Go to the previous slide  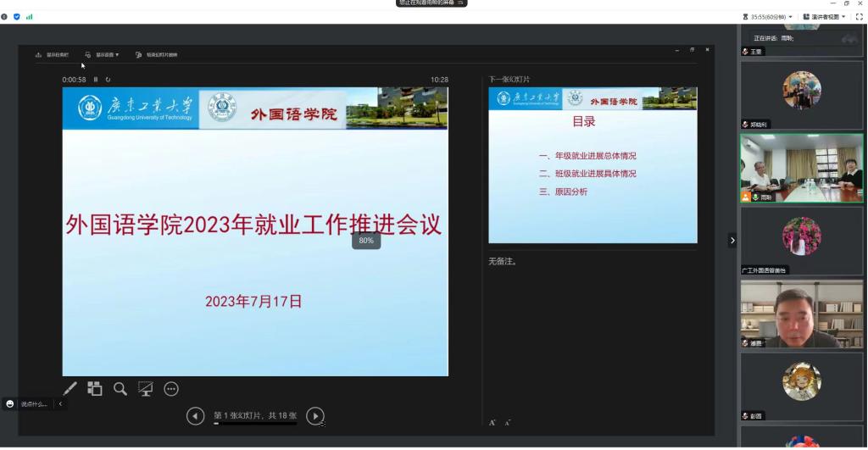pos(195,415)
